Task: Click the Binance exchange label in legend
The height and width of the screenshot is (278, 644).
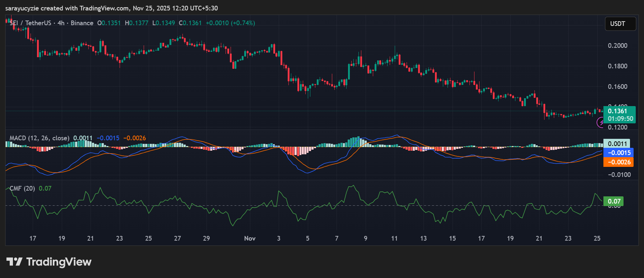Action: pyautogui.click(x=82, y=23)
